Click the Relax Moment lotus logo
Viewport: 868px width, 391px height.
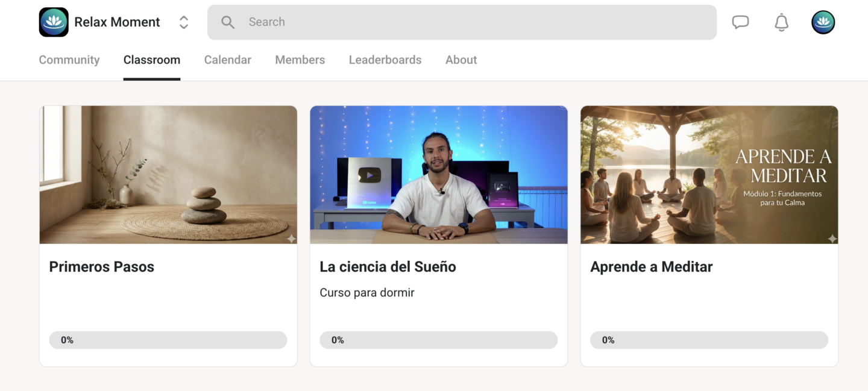tap(54, 22)
